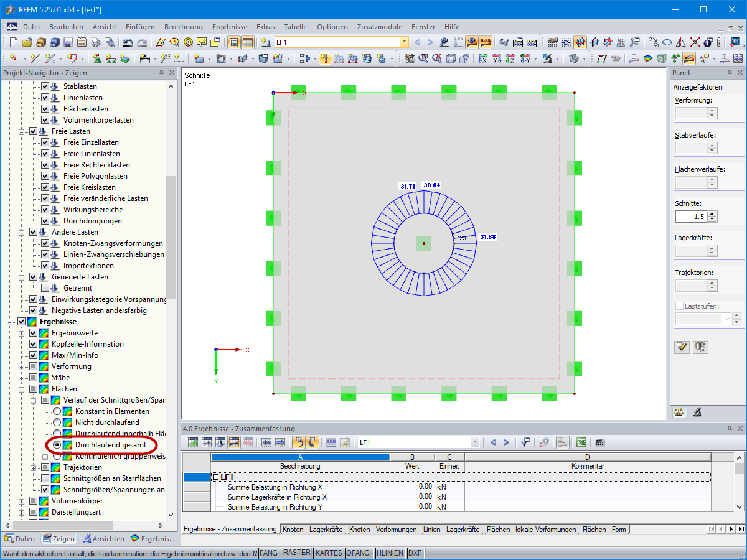The image size is (747, 560).
Task: Toggle result values x.xx icon
Action: 486,42
